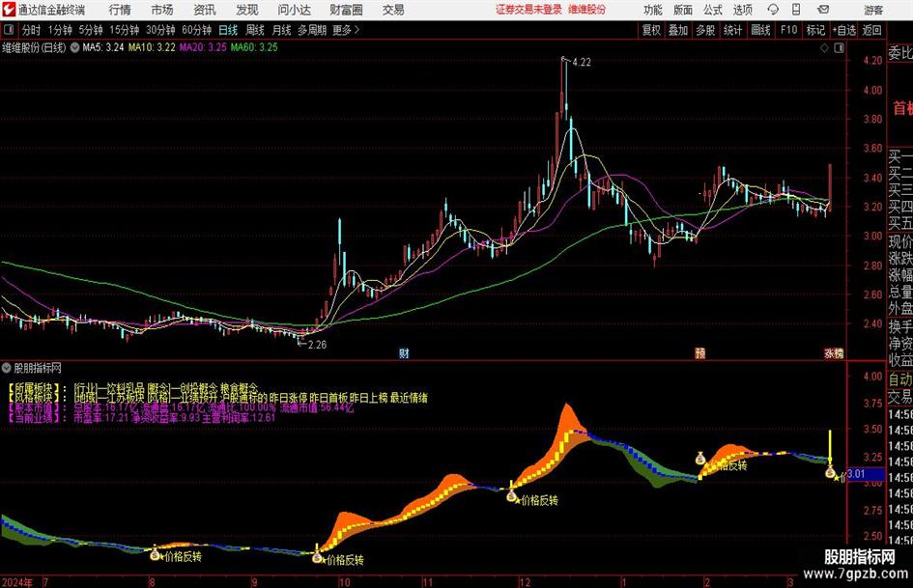Open the 财富圈 menu
Screen dimensions: 913x588
point(346,10)
